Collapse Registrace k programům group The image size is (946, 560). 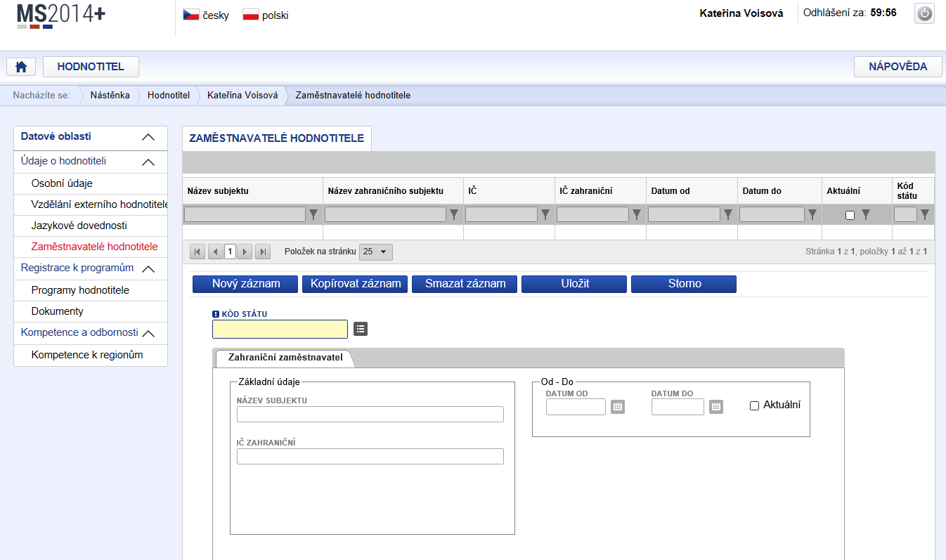(148, 269)
